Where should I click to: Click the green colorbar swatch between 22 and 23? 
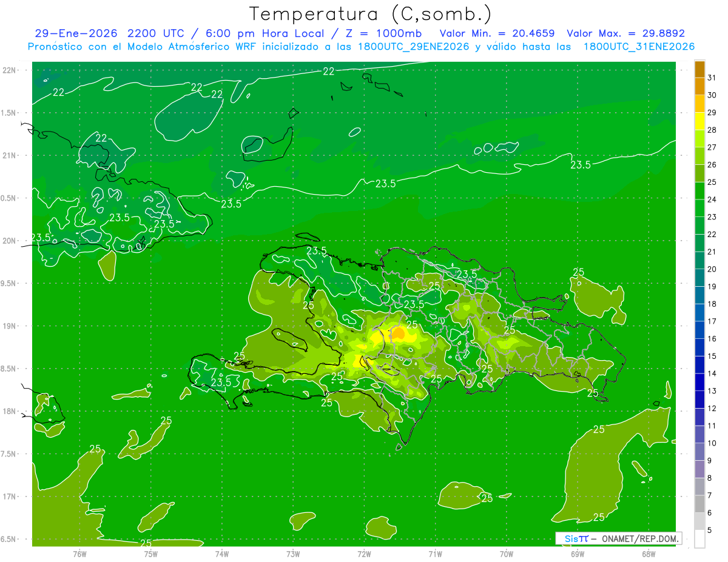pos(699,226)
